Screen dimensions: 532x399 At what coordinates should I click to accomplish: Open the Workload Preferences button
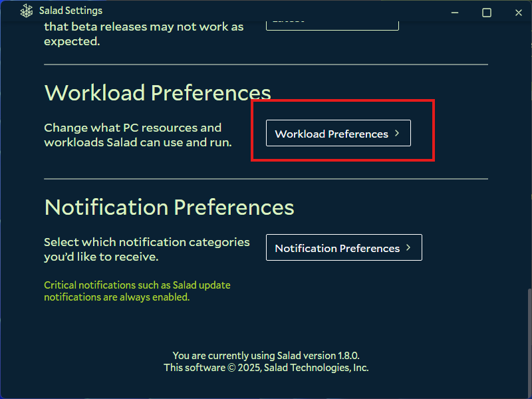click(x=338, y=133)
